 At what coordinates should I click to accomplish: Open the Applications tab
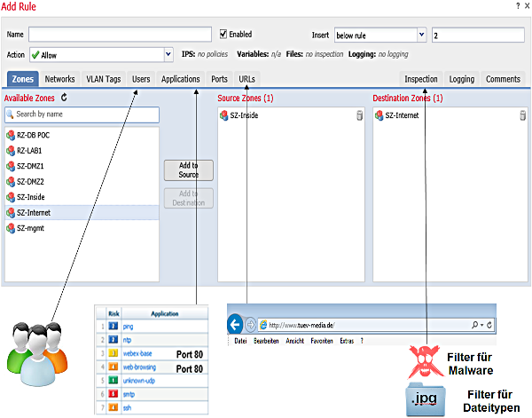pyautogui.click(x=181, y=79)
